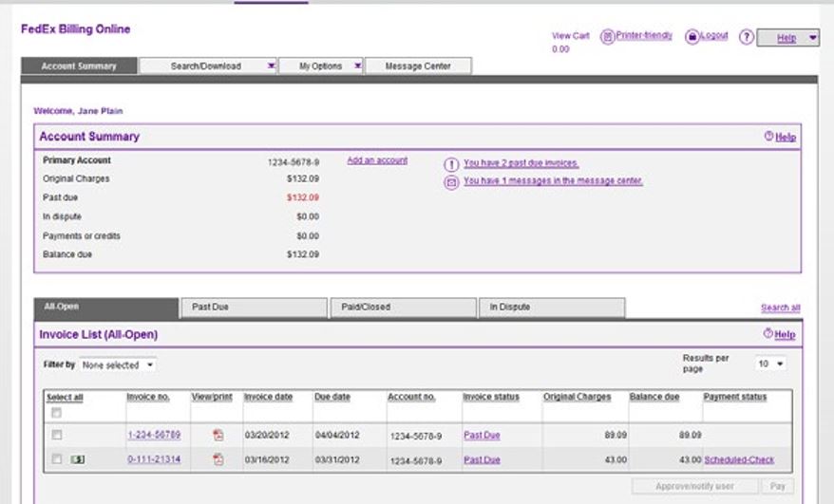Click the Printer-friendly link
The image size is (834, 504).
click(644, 36)
